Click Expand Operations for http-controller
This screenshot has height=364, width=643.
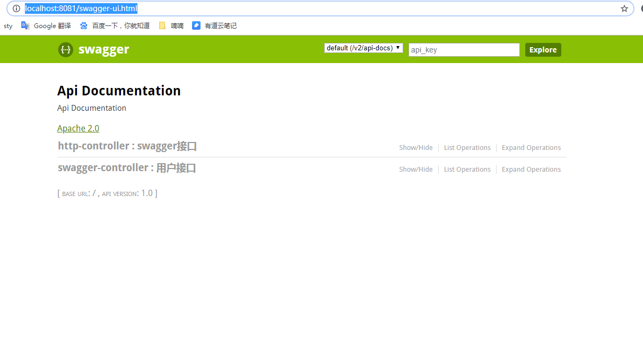point(531,148)
